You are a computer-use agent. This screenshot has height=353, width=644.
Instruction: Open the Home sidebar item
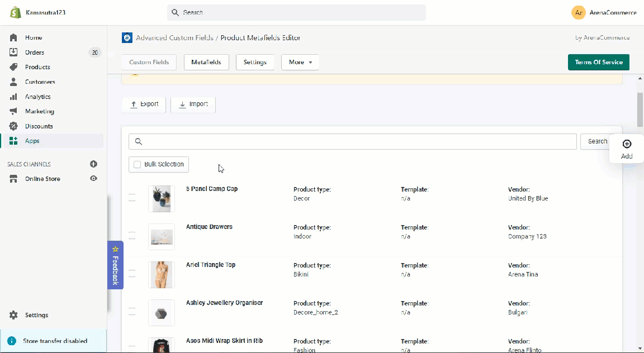(x=34, y=37)
